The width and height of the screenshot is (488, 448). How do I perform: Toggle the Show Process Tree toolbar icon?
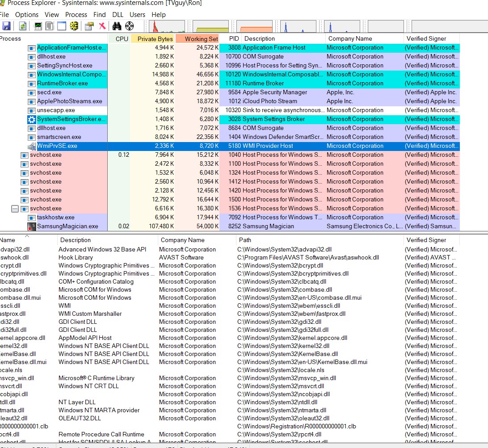[50, 26]
